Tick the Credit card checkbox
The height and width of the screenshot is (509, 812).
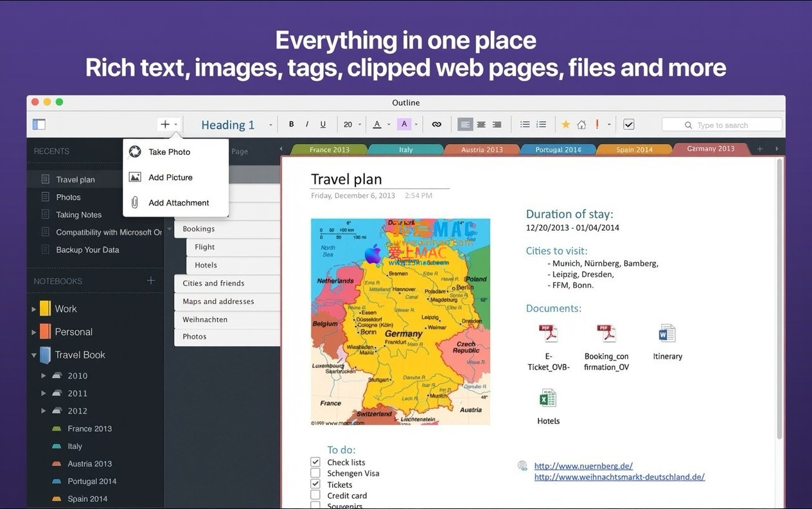pos(315,496)
